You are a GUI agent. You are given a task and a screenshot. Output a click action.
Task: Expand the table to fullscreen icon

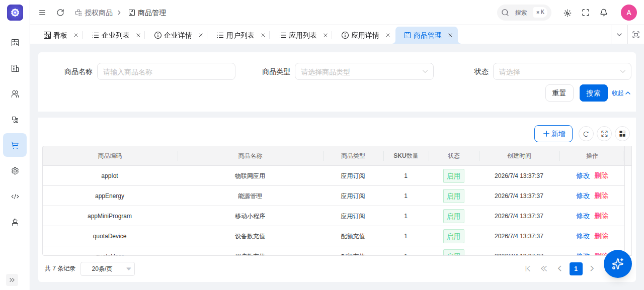[x=604, y=134]
